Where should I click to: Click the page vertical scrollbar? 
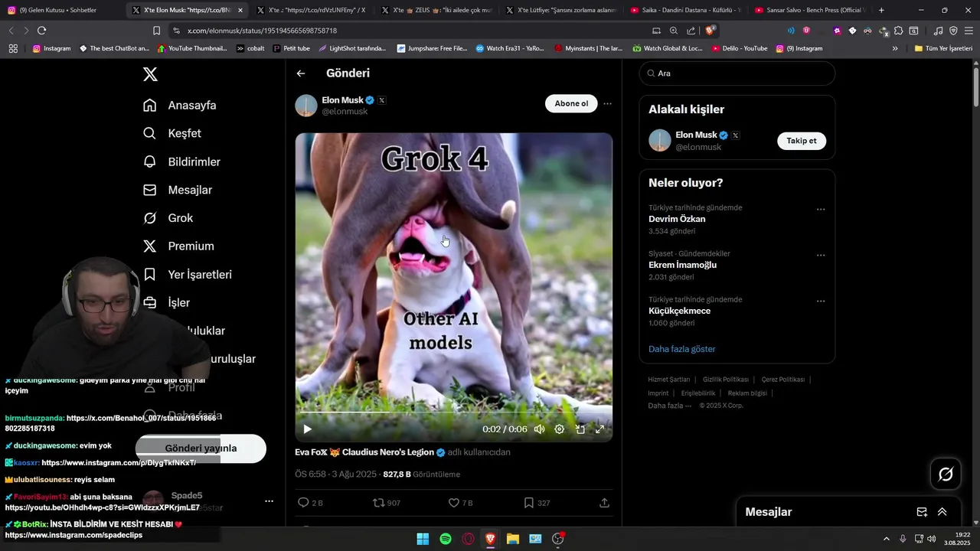[x=976, y=89]
